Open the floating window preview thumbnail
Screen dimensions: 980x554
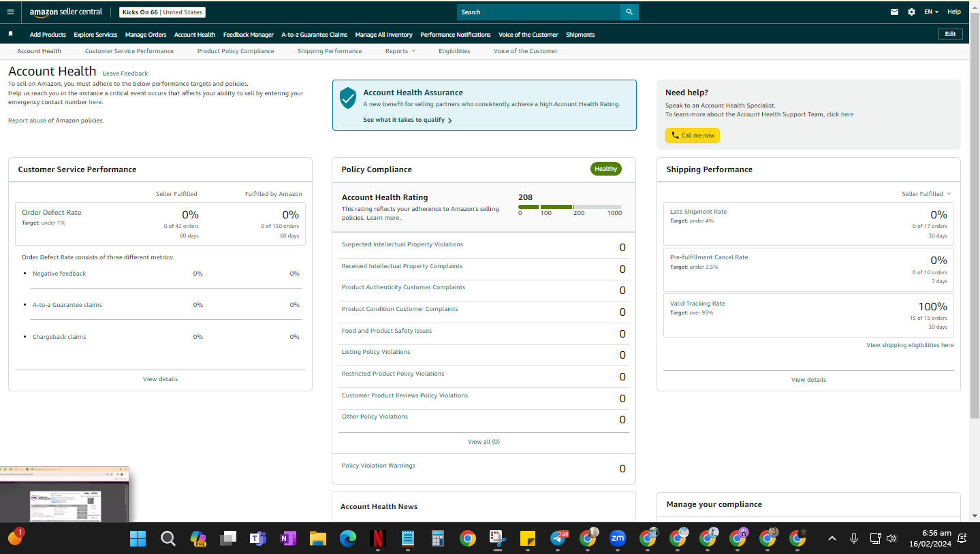click(x=65, y=495)
